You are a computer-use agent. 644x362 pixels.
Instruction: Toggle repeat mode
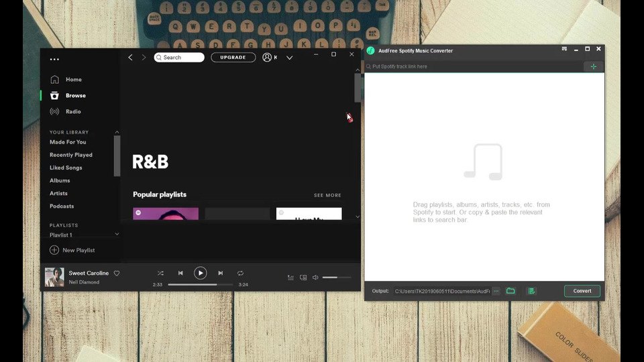240,274
